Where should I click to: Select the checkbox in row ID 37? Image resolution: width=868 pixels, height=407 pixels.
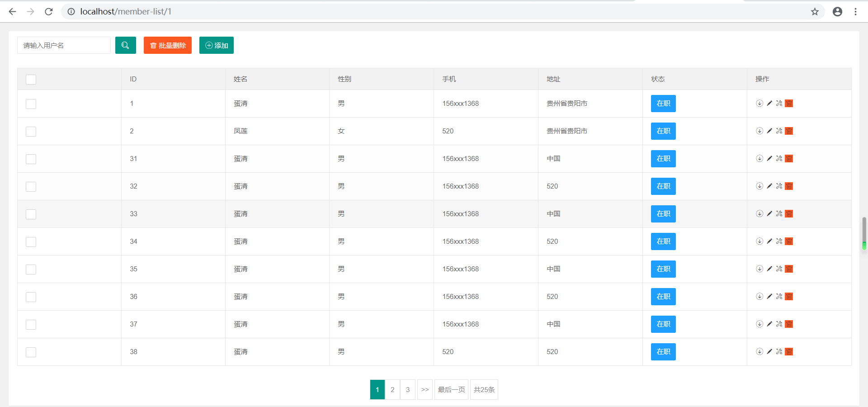[31, 325]
